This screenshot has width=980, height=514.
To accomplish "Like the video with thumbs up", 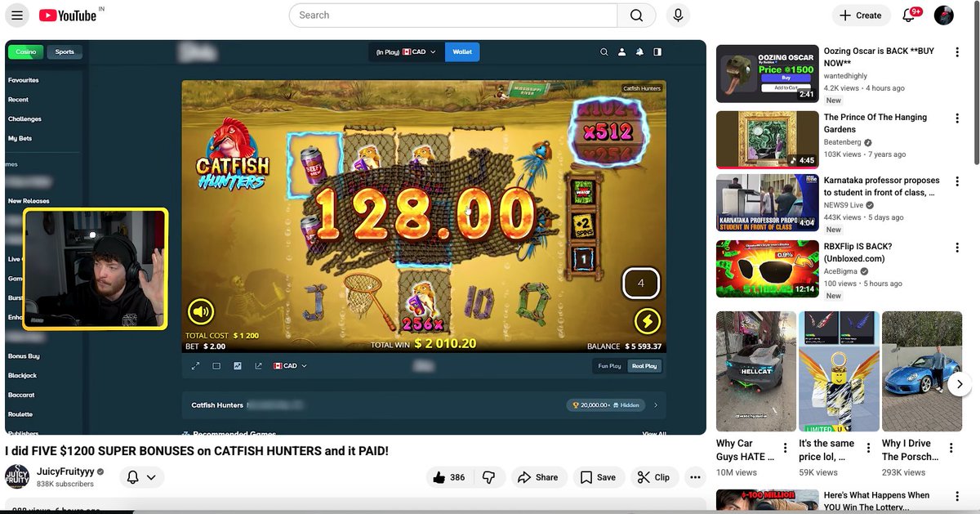I will coord(448,477).
